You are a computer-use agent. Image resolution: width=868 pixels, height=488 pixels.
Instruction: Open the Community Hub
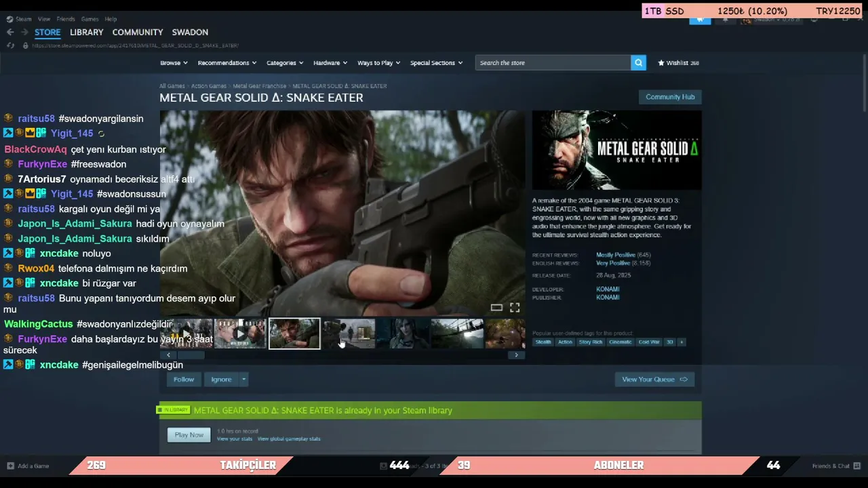click(x=670, y=97)
